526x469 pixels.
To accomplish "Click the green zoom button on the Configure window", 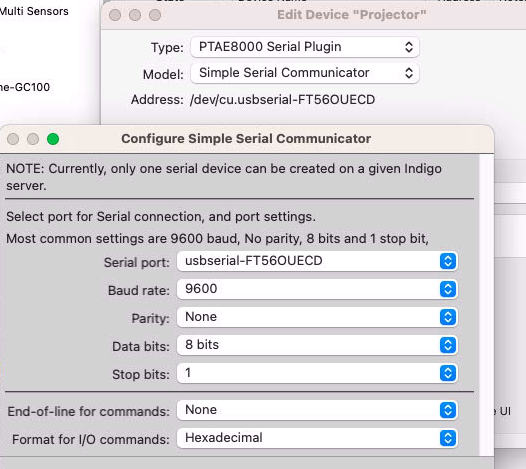I will (53, 139).
